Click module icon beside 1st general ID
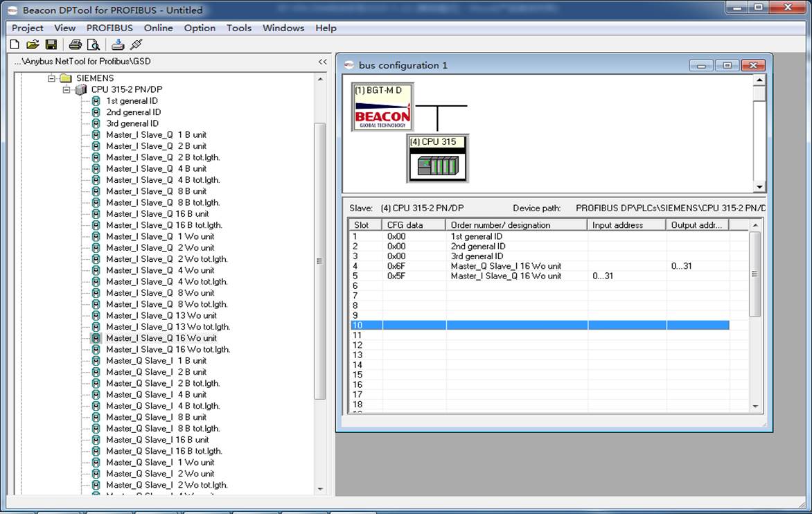The width and height of the screenshot is (812, 514). [96, 101]
